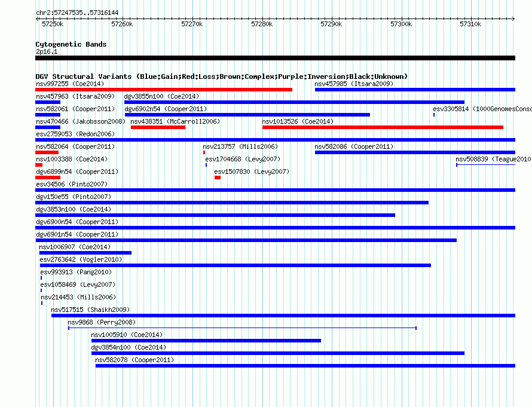Select nsv1006907 (Coe2014) label
The image size is (532, 407).
75,247
